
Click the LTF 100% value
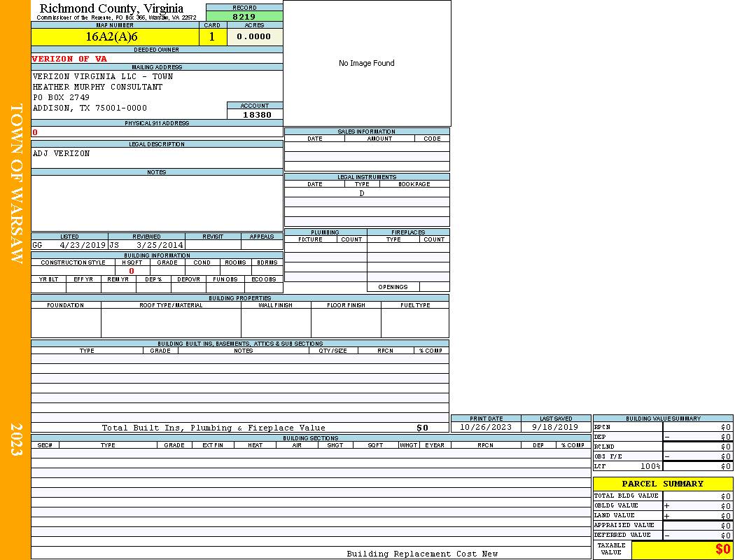tap(651, 466)
